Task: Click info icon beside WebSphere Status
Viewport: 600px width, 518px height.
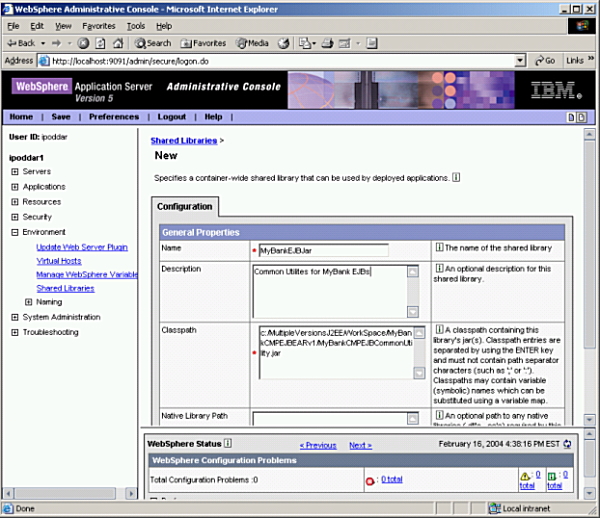Action: click(x=228, y=443)
